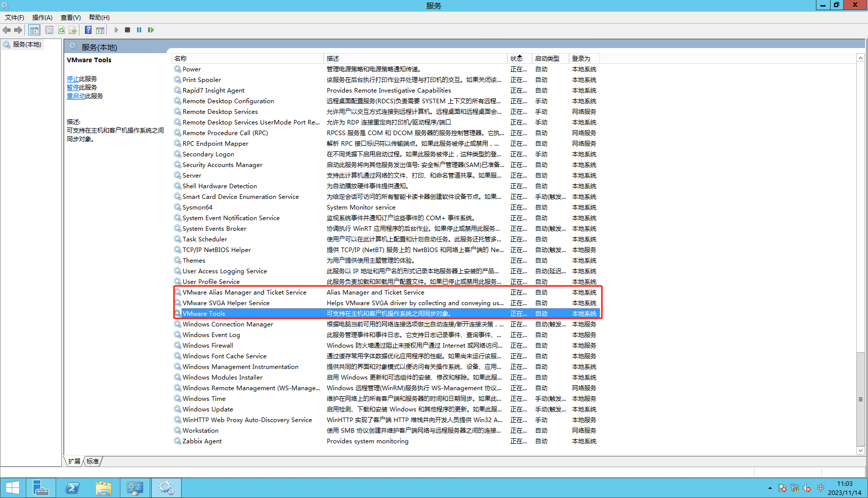Click the vertical scrollbar up arrow
The width and height of the screenshot is (868, 498).
[x=860, y=58]
